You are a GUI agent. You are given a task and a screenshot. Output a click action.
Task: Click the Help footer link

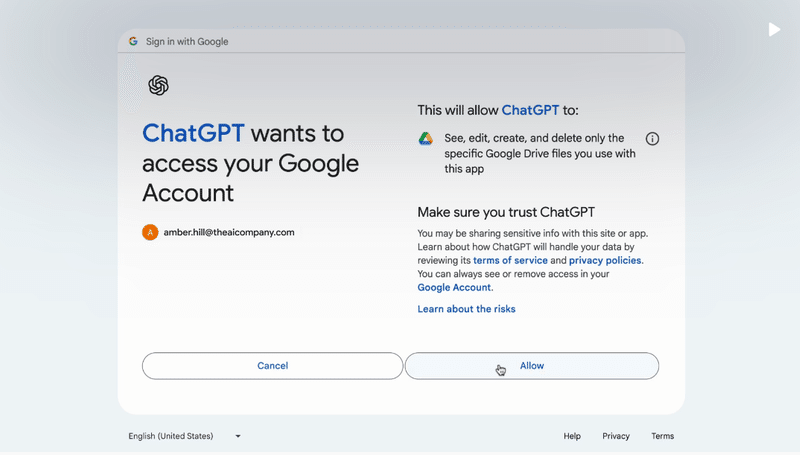(572, 436)
